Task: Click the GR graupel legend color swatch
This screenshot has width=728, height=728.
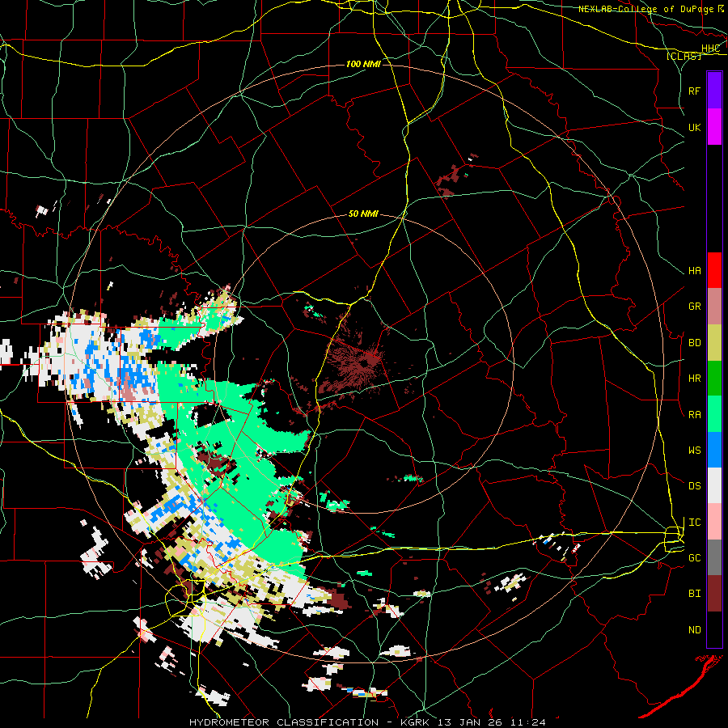Action: [x=714, y=307]
